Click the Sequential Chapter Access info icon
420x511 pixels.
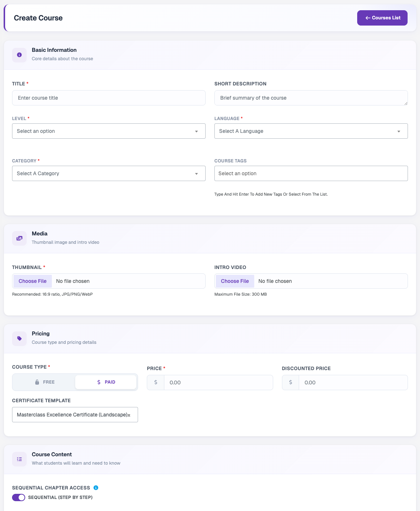coord(96,488)
